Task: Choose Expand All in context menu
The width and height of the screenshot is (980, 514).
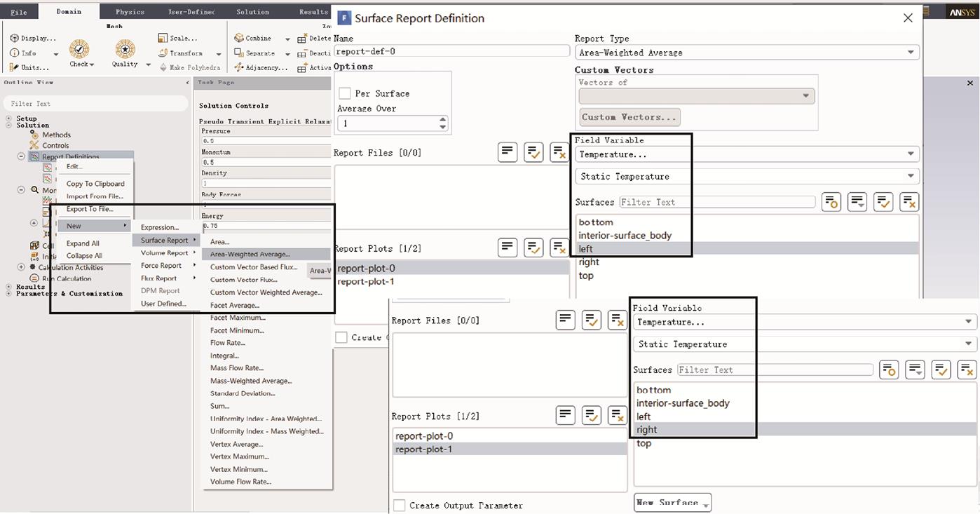Action: pyautogui.click(x=83, y=243)
